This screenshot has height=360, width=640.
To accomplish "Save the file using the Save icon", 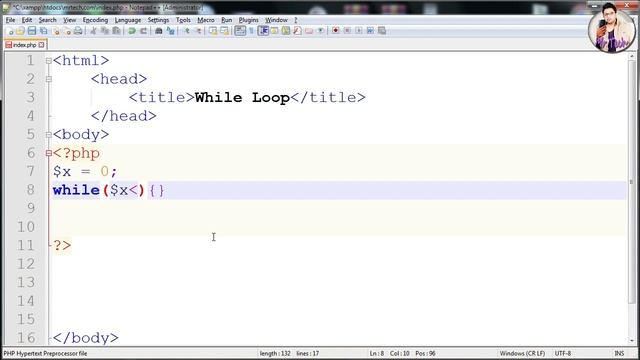I will pos(32,31).
